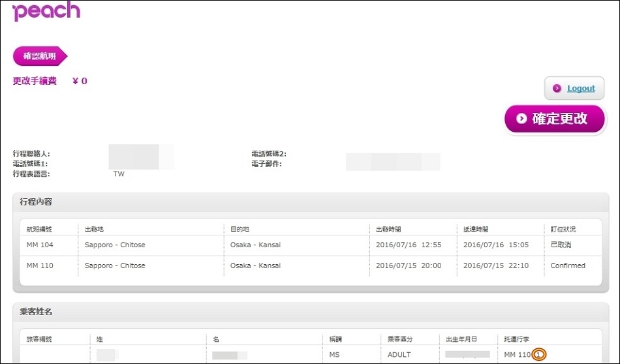This screenshot has width=620, height=364.
Task: Click the 確認航班 step badge
Action: point(40,56)
